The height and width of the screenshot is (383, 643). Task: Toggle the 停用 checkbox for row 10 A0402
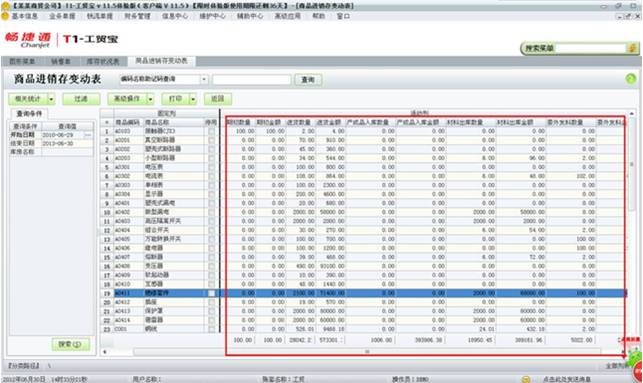[211, 212]
